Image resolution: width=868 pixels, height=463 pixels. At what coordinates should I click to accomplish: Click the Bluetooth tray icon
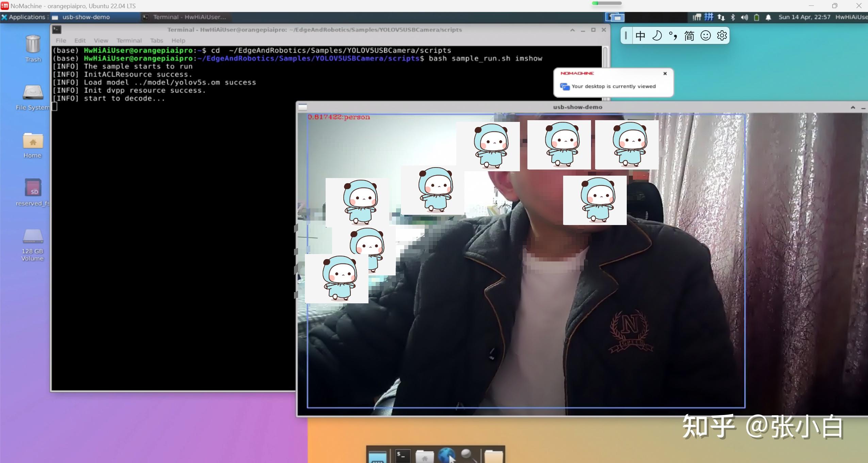point(733,17)
